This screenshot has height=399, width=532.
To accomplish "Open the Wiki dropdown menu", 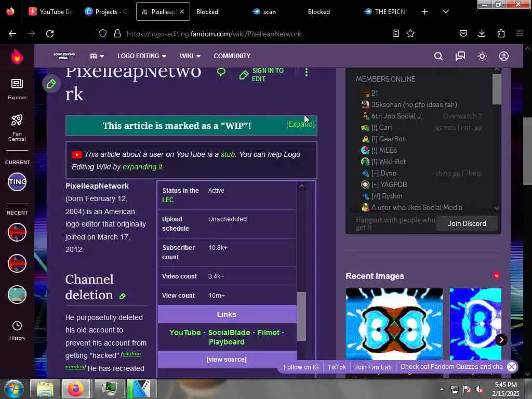I will (190, 56).
